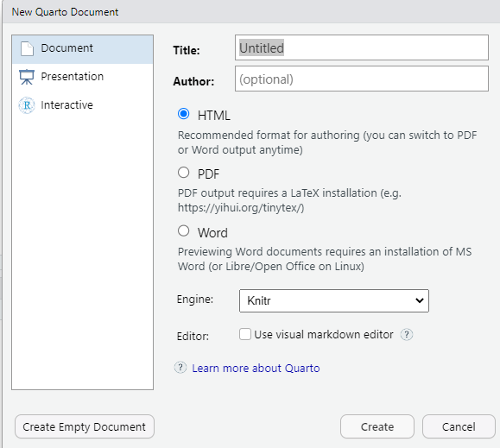The image size is (500, 448).
Task: Select the HTML output format
Action: [x=184, y=114]
